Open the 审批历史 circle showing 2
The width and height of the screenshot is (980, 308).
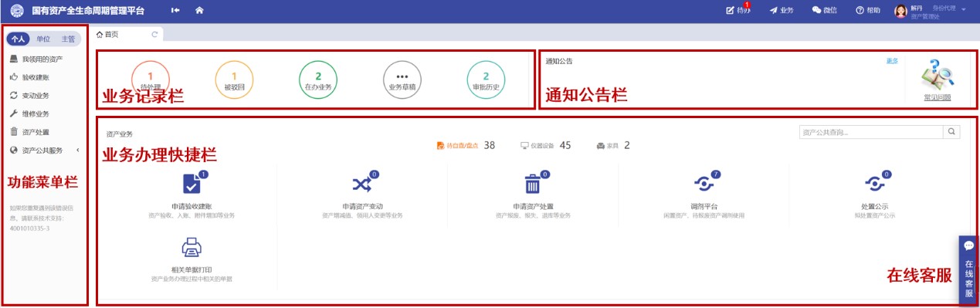tap(486, 79)
